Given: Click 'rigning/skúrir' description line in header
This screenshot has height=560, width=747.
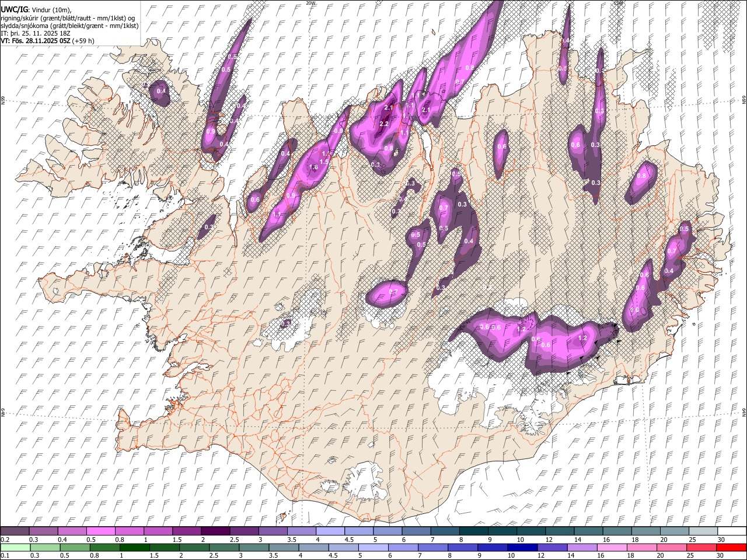Looking at the screenshot, I should (x=68, y=17).
